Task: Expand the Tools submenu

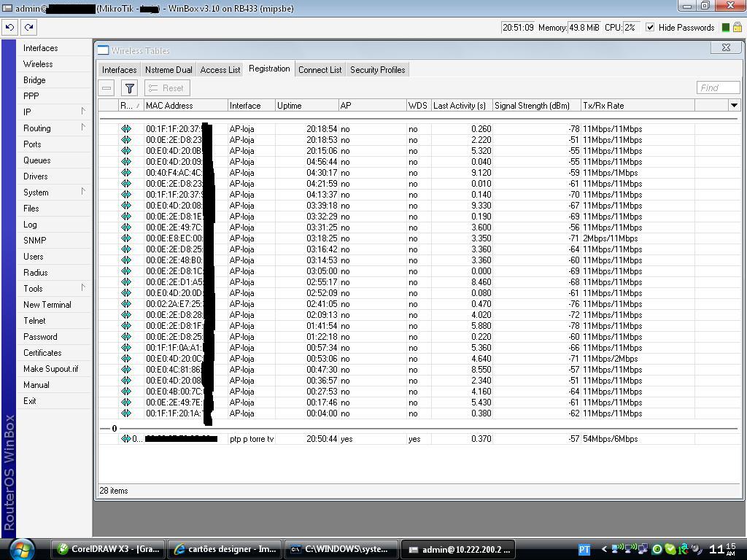Action: 83,288
